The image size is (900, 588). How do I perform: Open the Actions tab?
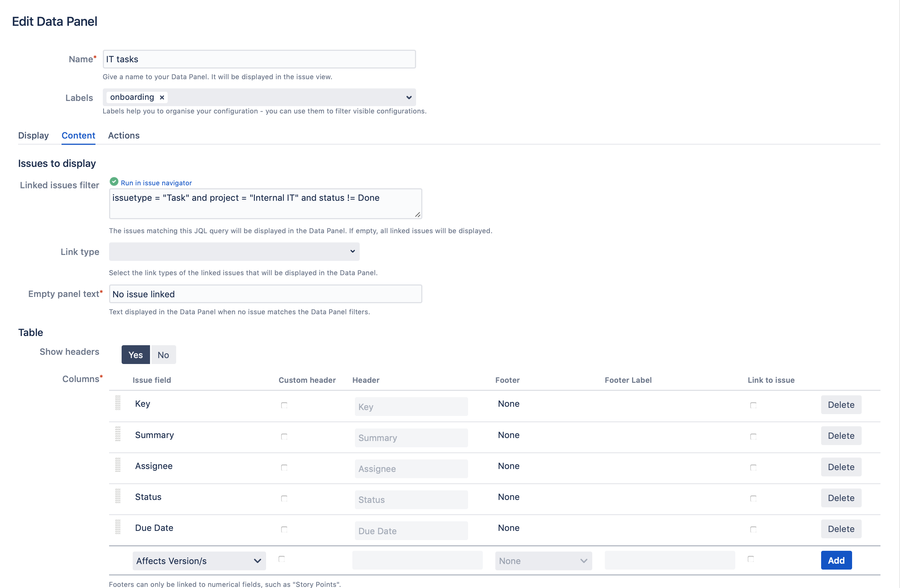tap(124, 135)
